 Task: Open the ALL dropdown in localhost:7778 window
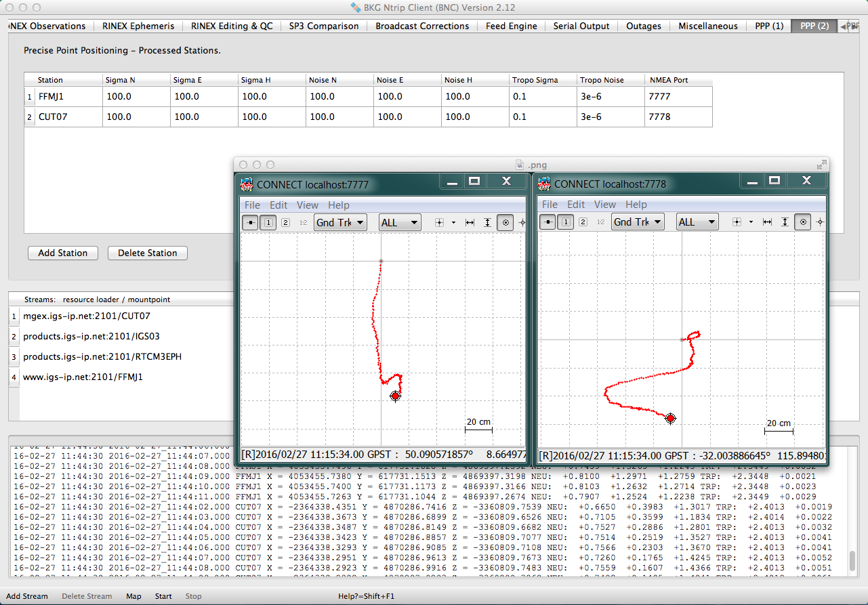point(697,222)
